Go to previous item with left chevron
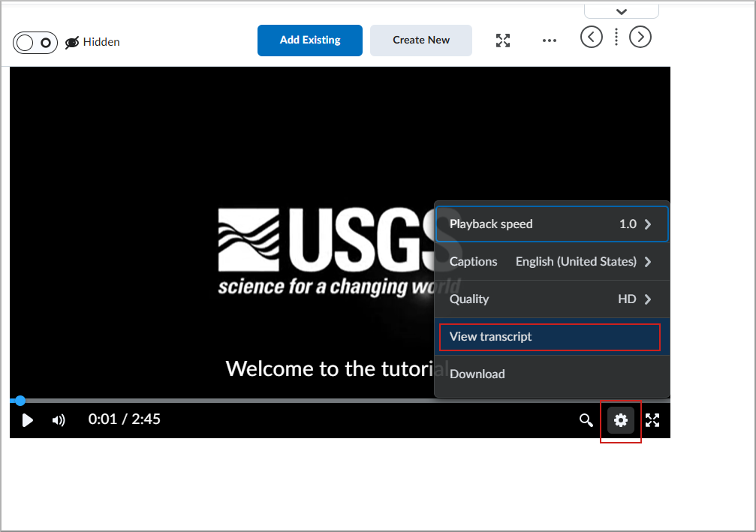Viewport: 756px width, 532px height. (x=591, y=37)
